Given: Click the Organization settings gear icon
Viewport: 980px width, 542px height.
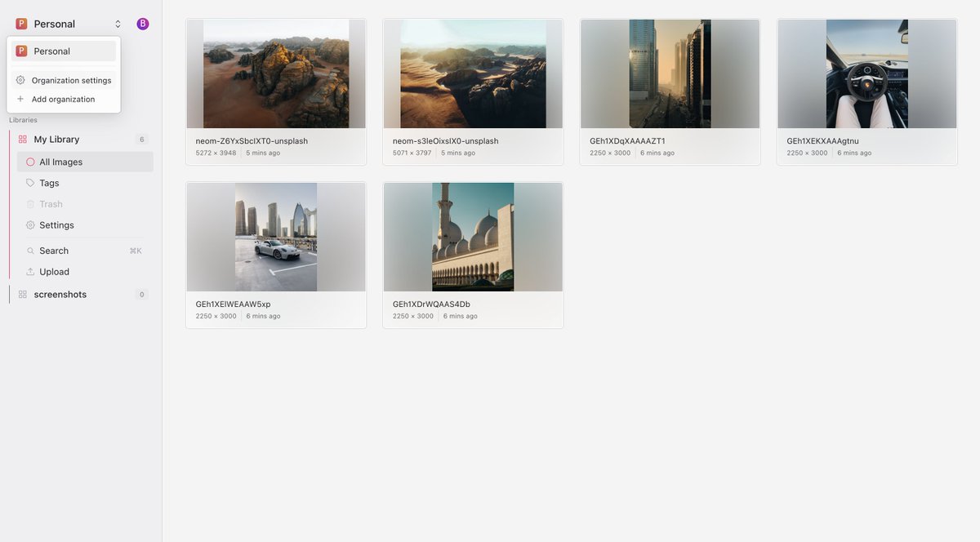Looking at the screenshot, I should click(x=20, y=80).
